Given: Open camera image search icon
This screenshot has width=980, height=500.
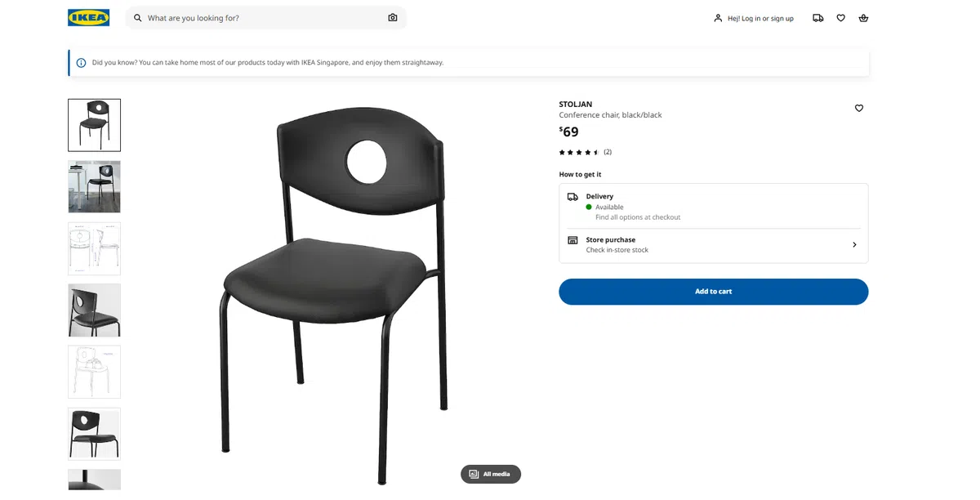Looking at the screenshot, I should pos(393,18).
